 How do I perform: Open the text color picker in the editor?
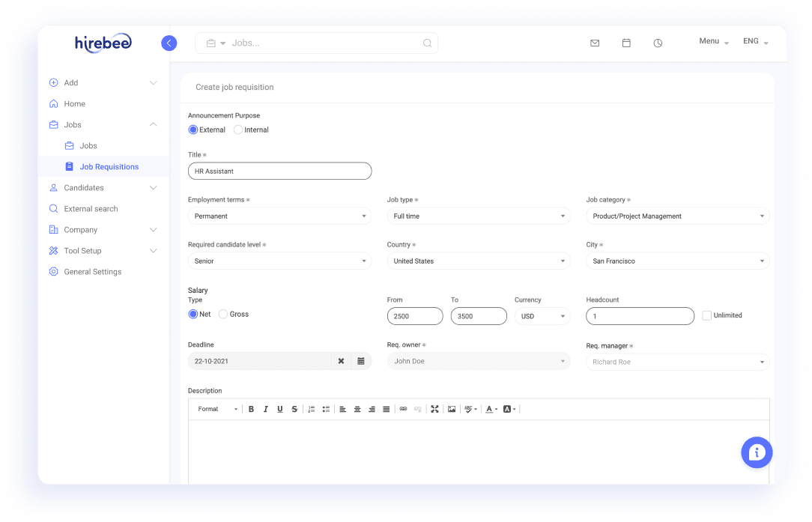(490, 409)
